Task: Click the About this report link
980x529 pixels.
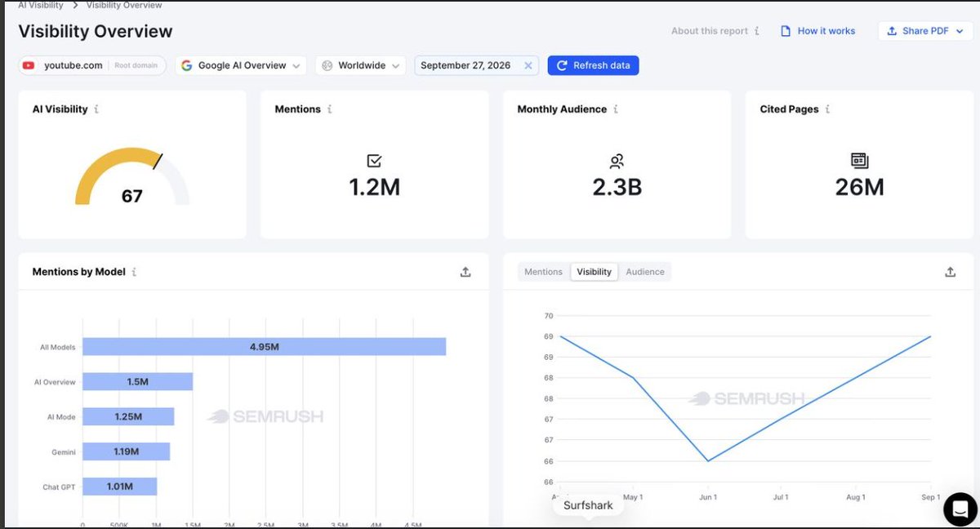Action: 710,31
